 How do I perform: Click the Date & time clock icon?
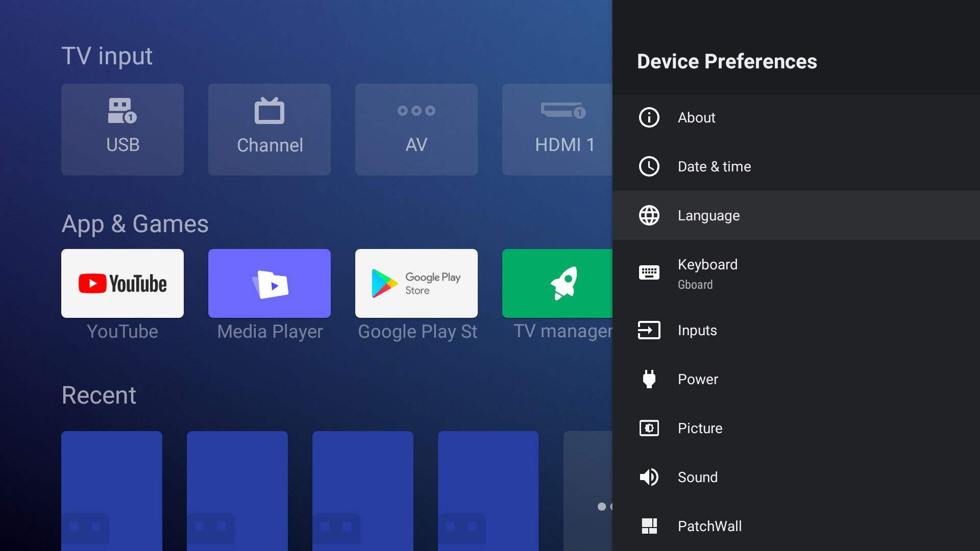coord(649,166)
